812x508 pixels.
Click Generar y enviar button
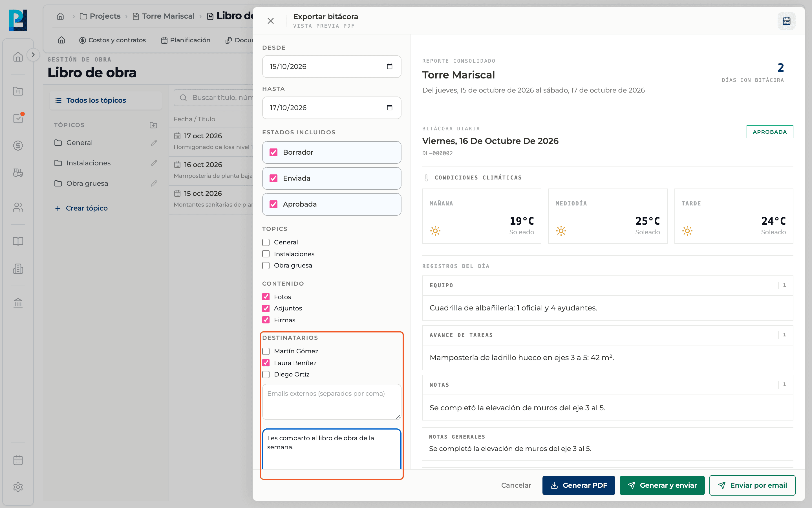pos(662,485)
